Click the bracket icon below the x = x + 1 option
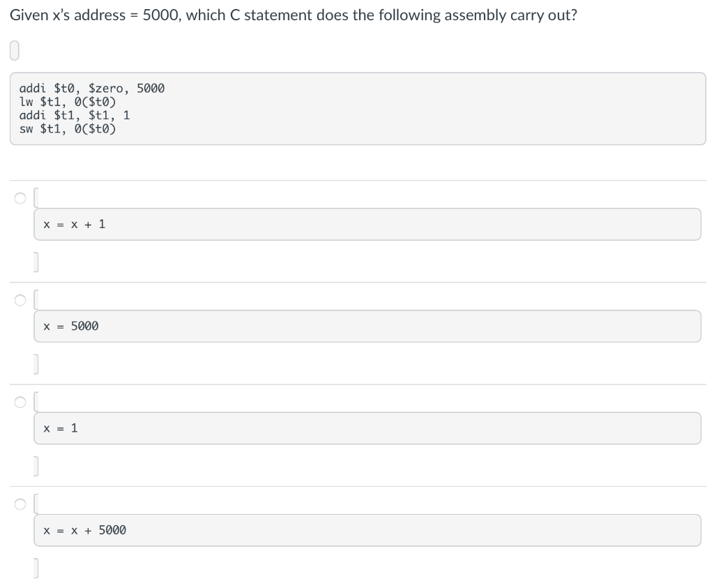This screenshot has height=588, width=714. [x=36, y=261]
